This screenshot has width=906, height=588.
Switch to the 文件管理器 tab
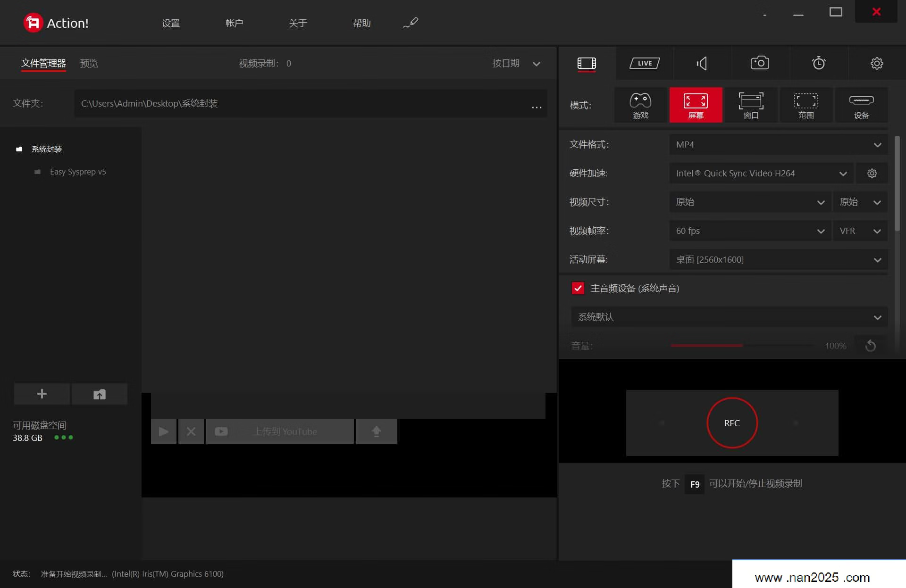(43, 63)
